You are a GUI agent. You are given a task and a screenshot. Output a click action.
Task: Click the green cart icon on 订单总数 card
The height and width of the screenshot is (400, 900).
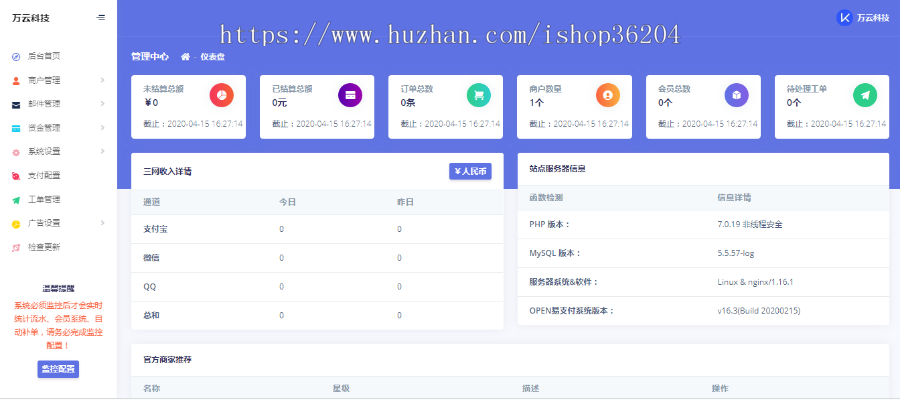pyautogui.click(x=479, y=95)
